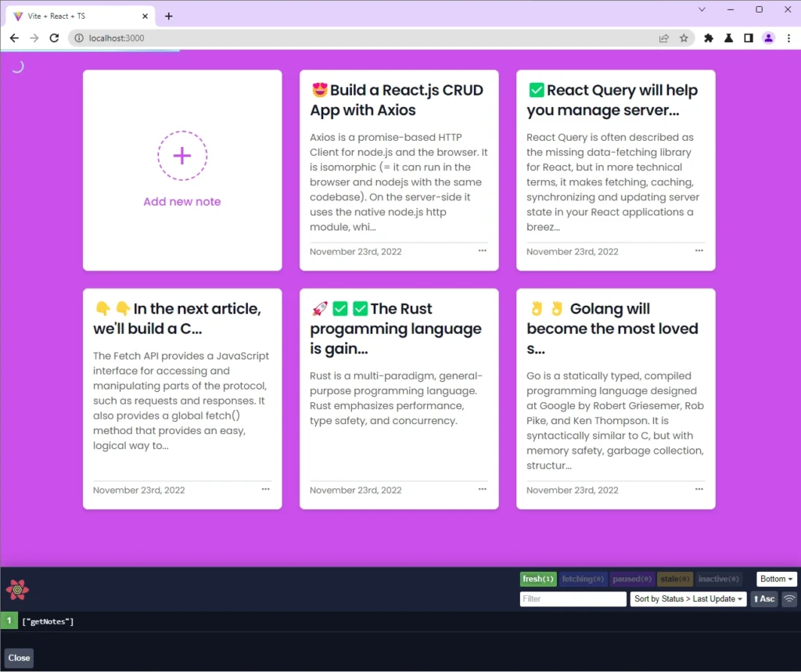This screenshot has height=672, width=801.
Task: Click the devtools Filter input field
Action: (x=573, y=599)
